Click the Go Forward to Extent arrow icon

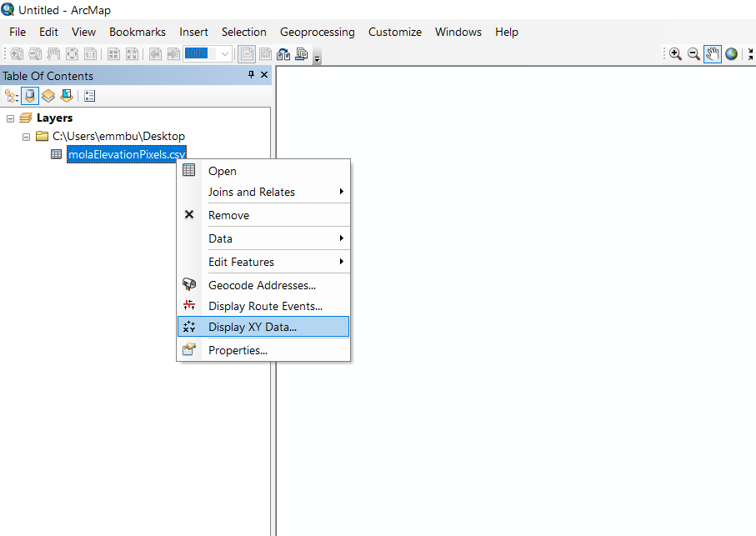click(173, 54)
